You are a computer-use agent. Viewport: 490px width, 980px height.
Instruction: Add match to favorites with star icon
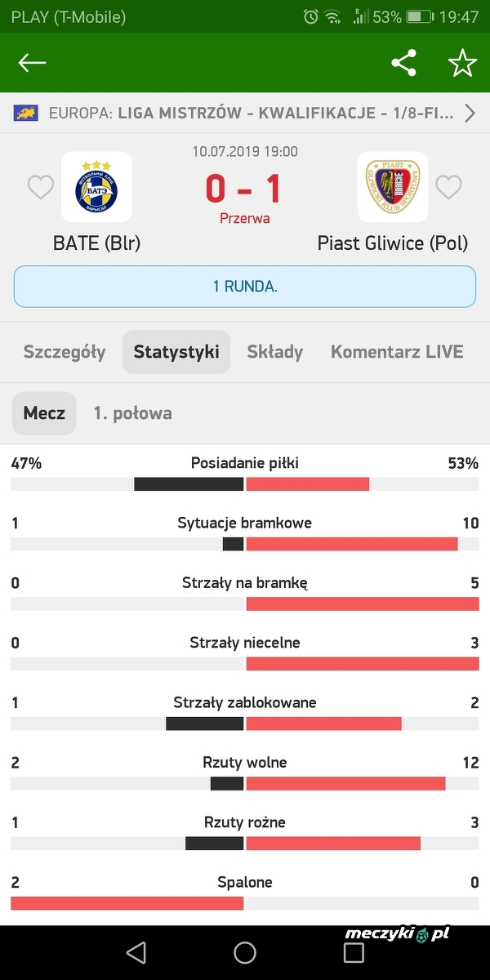[462, 63]
